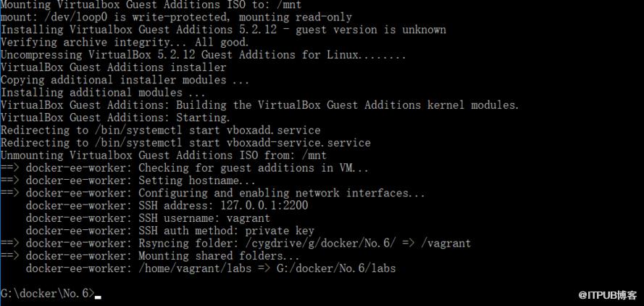Screen dimensions: 644x306
Task: Click the 'SSH auth method: private key' line
Action: [x=226, y=231]
